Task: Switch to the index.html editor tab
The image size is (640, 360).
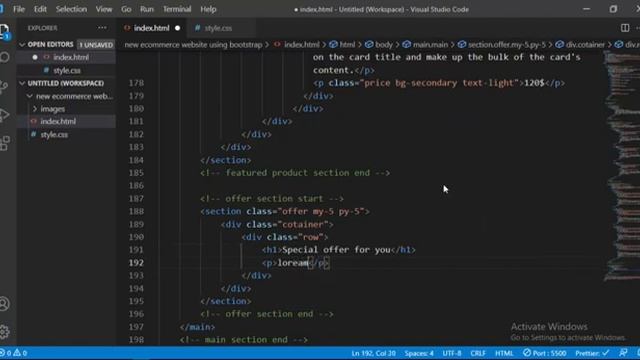Action: (151, 28)
